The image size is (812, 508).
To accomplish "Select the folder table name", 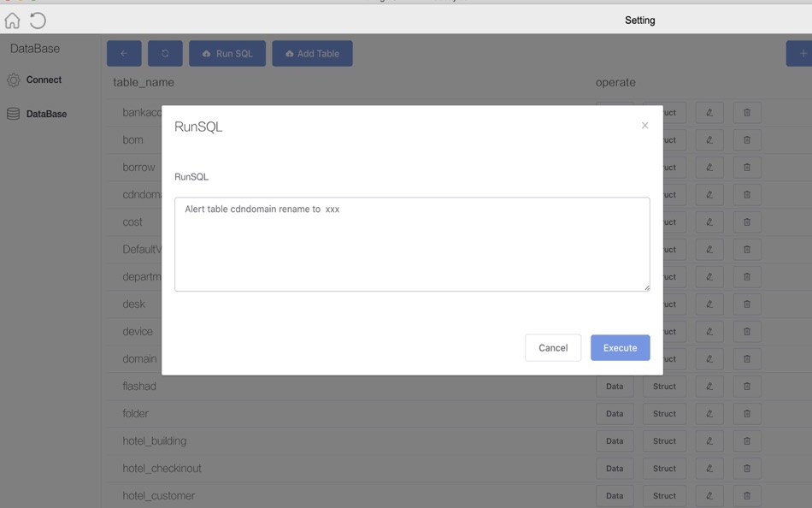I will (135, 414).
